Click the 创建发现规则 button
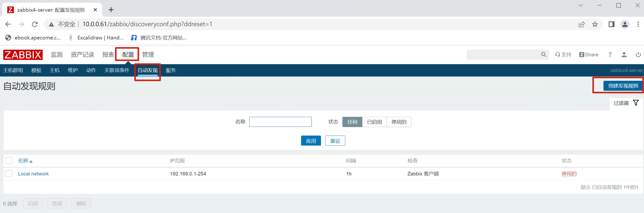644x213 pixels. [x=623, y=86]
